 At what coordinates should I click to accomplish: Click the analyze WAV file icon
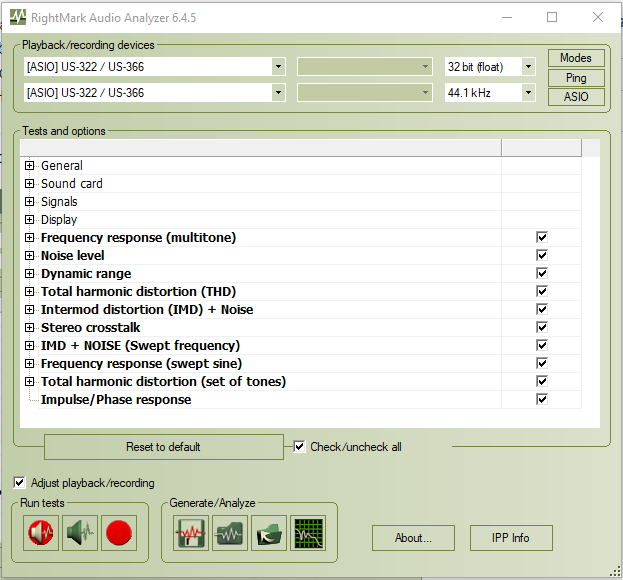230,533
